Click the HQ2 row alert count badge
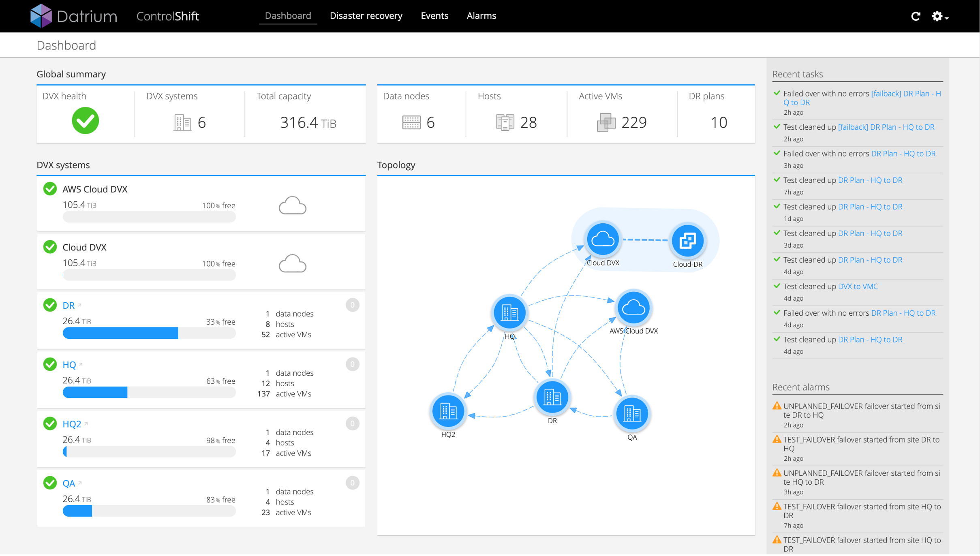The height and width of the screenshot is (556, 980). tap(352, 423)
